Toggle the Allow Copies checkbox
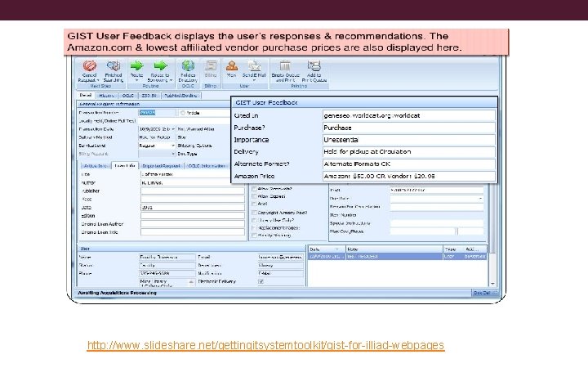 click(x=254, y=196)
